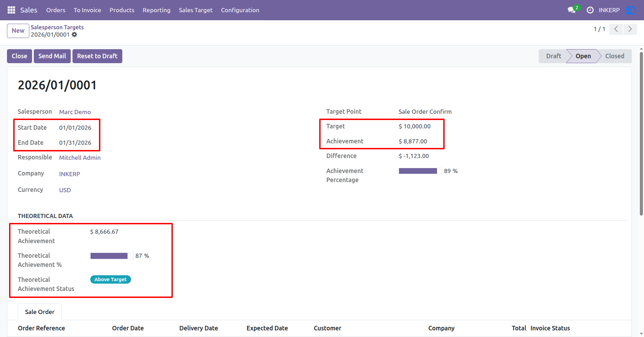Click the Theoretical Achievement % progress bar
The image size is (644, 337).
coord(112,256)
